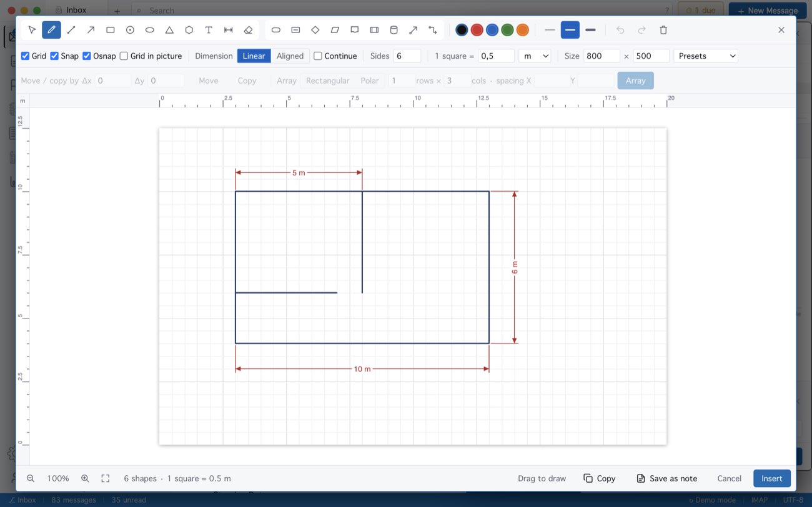Select the hexagon polygon tool
The width and height of the screenshot is (812, 507).
[x=189, y=30]
